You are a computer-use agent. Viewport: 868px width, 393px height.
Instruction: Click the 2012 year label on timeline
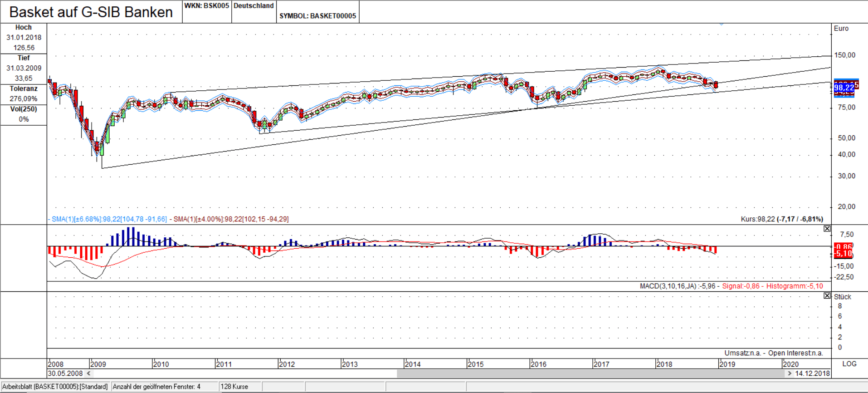[287, 364]
